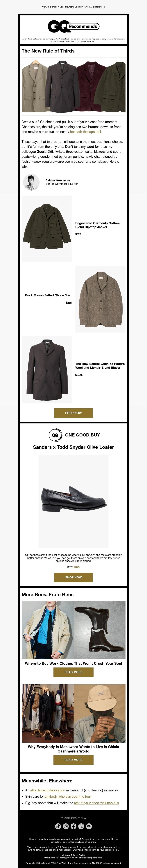Click READ MORE under Work Clothes article

73,672
